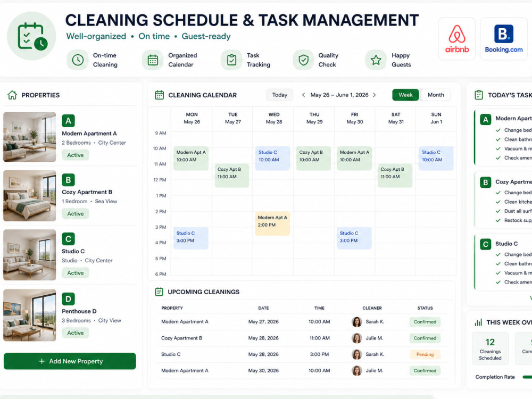Screen dimensions: 532x399
Task: Toggle Restock supplies task checkmark
Action: 498,220
